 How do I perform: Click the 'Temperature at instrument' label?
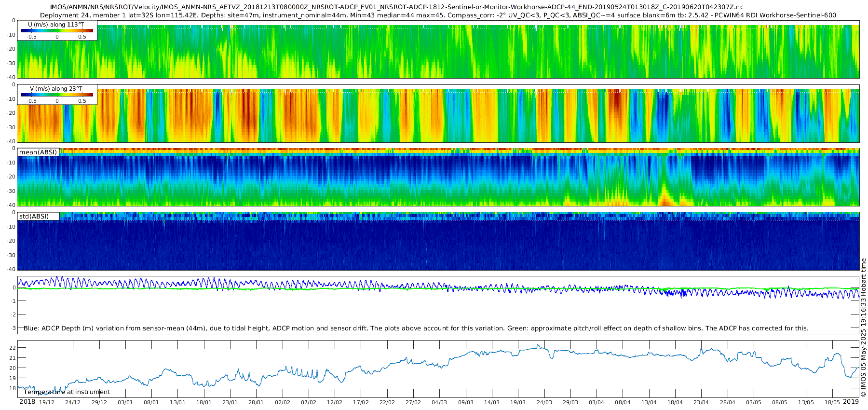pos(67,392)
